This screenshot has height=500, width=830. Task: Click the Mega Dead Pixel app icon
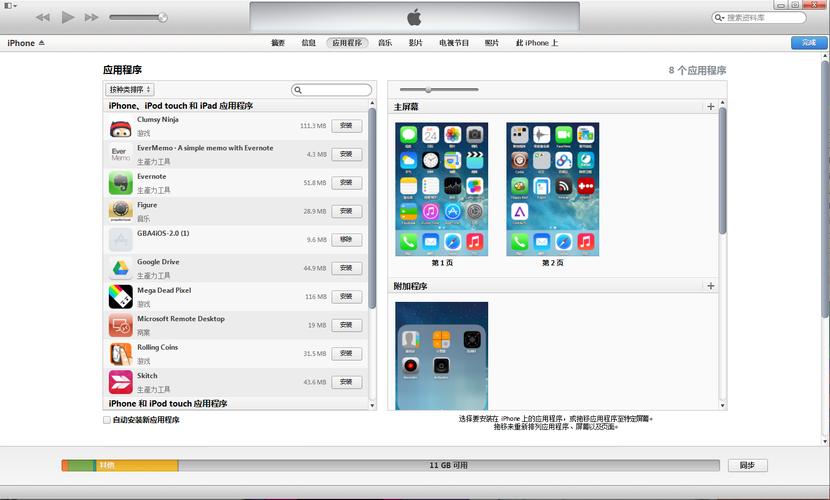pyautogui.click(x=120, y=297)
